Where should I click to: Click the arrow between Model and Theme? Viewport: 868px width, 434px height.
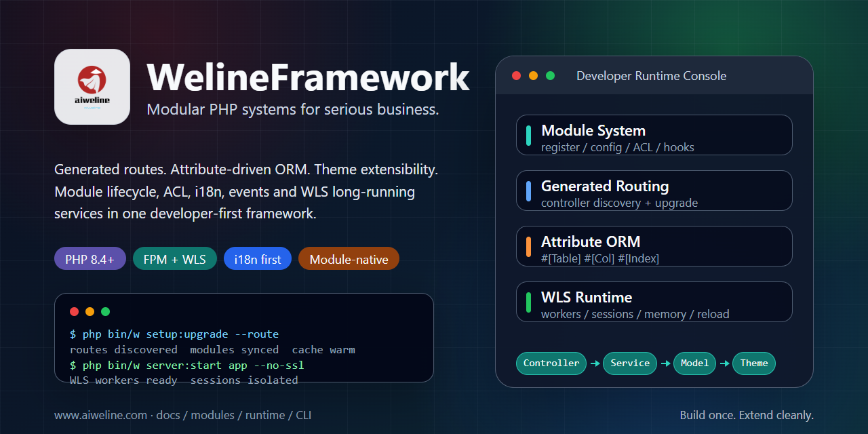point(724,363)
